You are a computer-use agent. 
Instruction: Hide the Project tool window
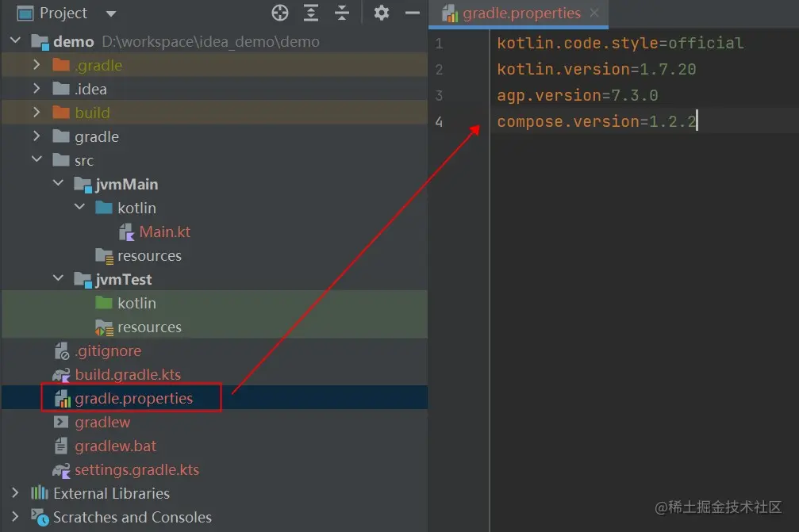coord(413,13)
